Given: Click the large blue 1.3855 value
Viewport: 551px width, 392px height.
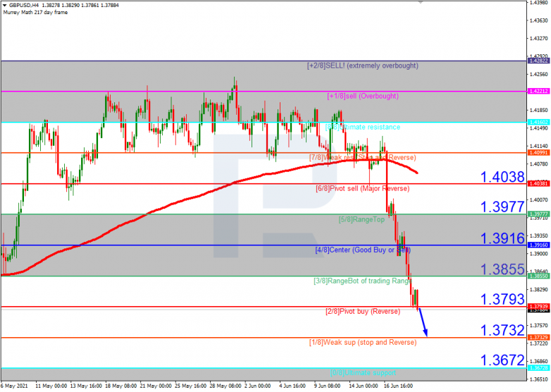Looking at the screenshot, I should [x=502, y=270].
